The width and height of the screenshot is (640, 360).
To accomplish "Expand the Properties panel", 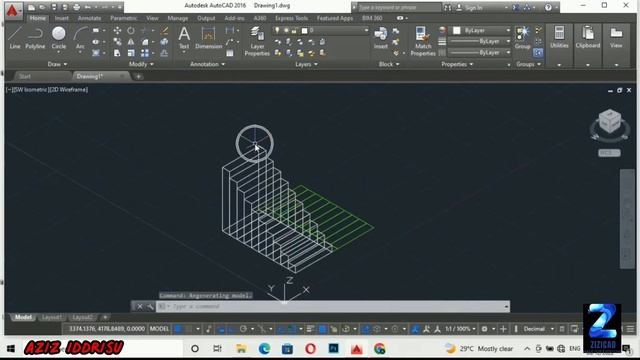I will pyautogui.click(x=457, y=64).
